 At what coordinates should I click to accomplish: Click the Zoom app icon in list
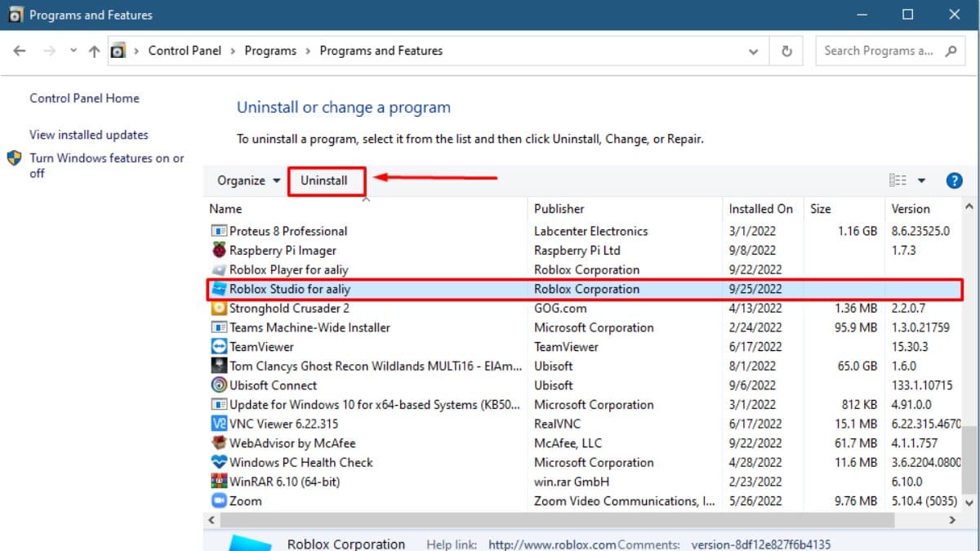[x=219, y=501]
